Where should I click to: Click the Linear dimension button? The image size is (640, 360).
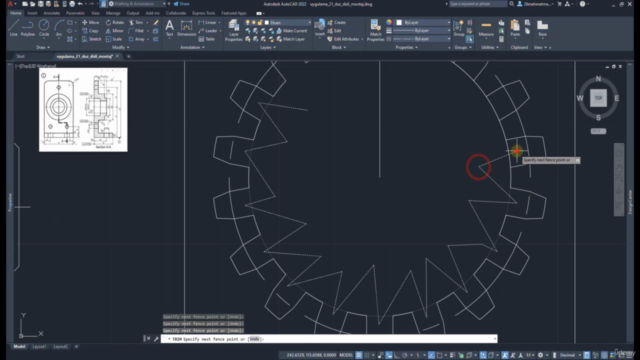point(208,22)
